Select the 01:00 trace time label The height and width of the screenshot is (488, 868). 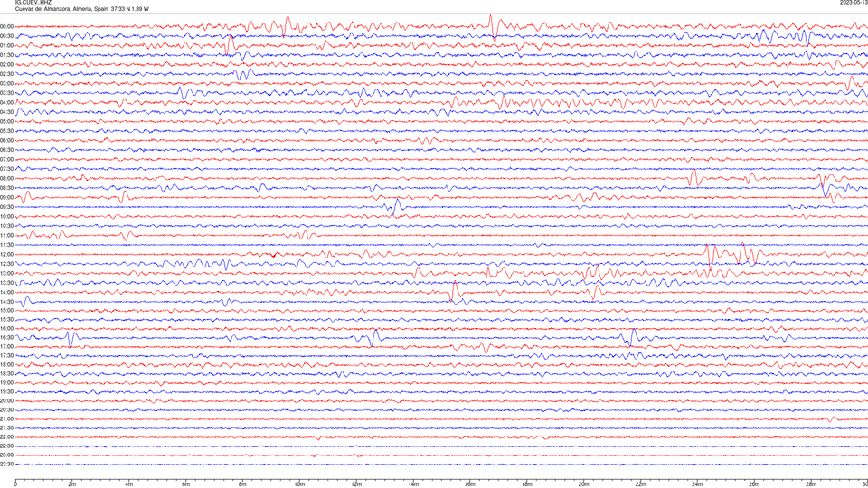[6, 46]
